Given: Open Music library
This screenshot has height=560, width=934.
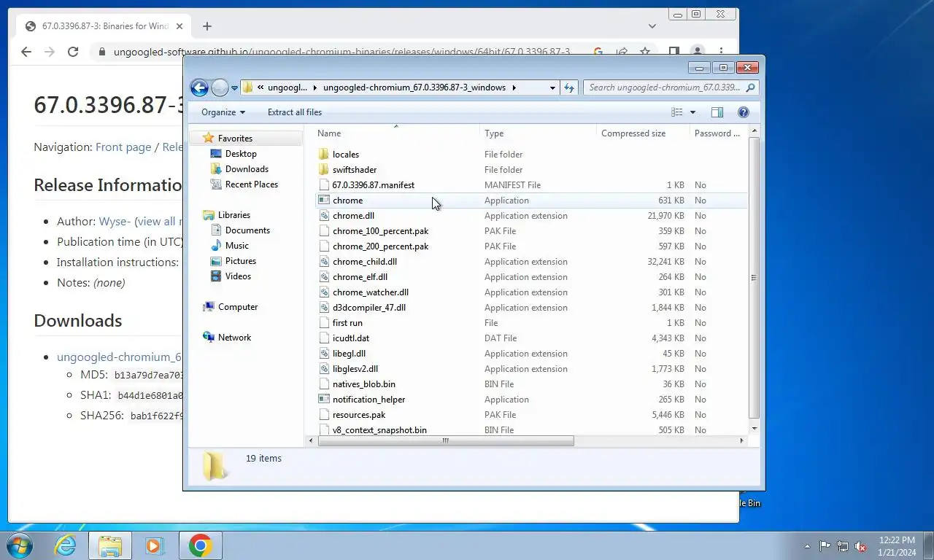Looking at the screenshot, I should tap(236, 246).
